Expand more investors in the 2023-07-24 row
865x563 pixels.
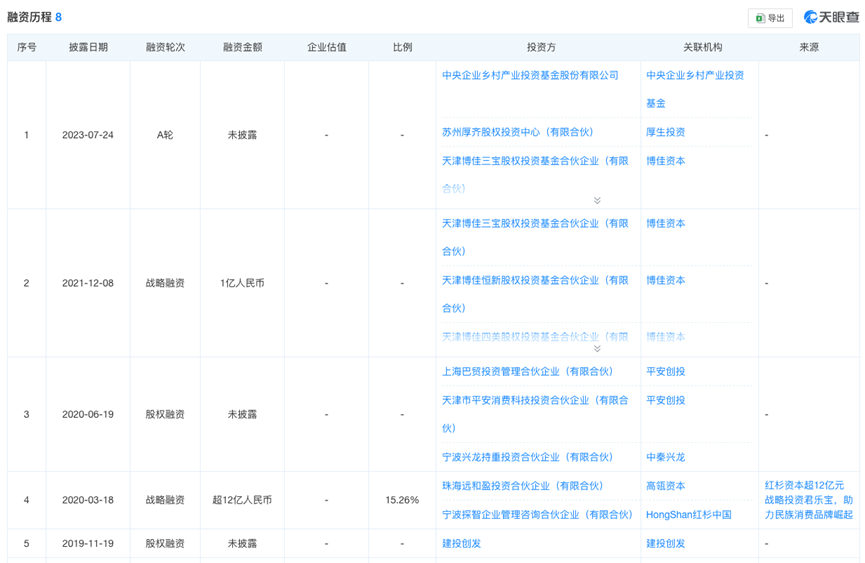[597, 201]
